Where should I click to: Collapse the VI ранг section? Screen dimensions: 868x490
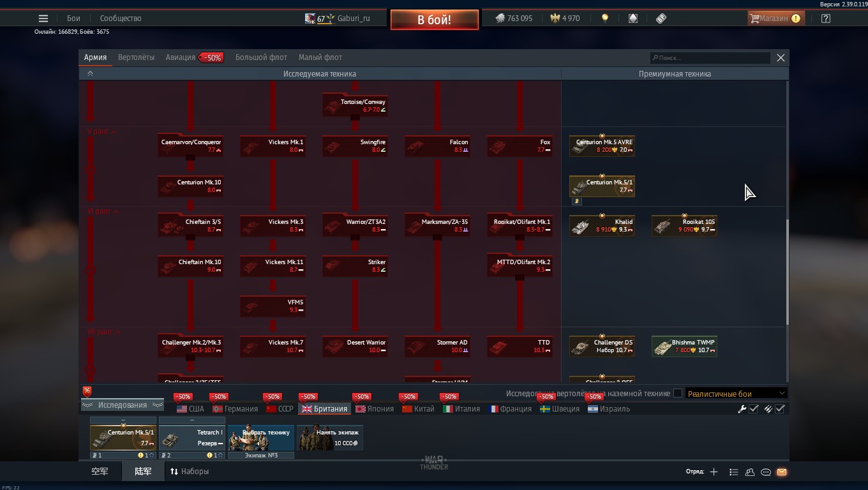click(x=102, y=211)
